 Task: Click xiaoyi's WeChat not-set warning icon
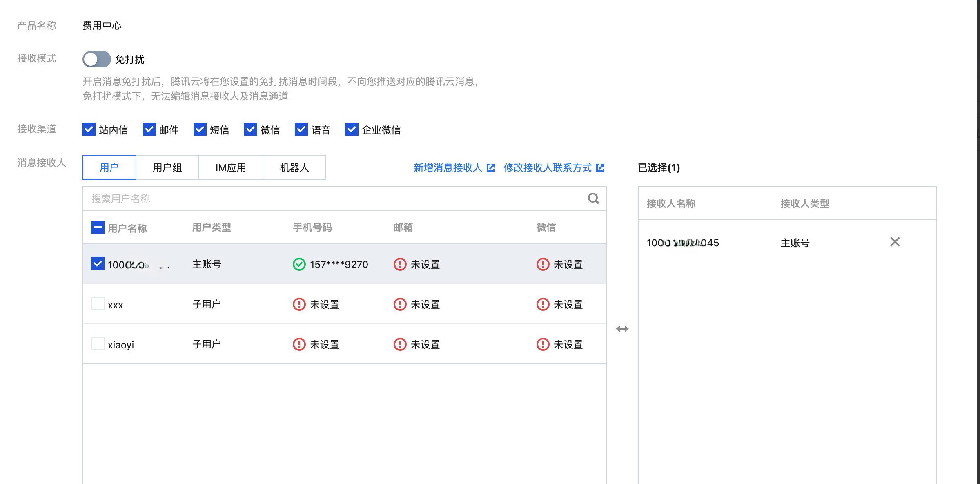tap(543, 345)
